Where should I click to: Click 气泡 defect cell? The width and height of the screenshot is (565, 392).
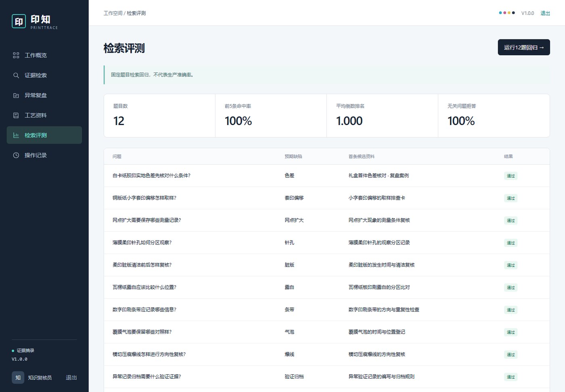click(289, 332)
